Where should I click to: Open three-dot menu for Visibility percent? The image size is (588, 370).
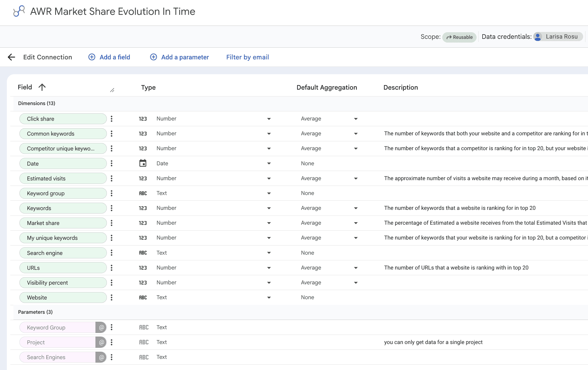click(111, 283)
